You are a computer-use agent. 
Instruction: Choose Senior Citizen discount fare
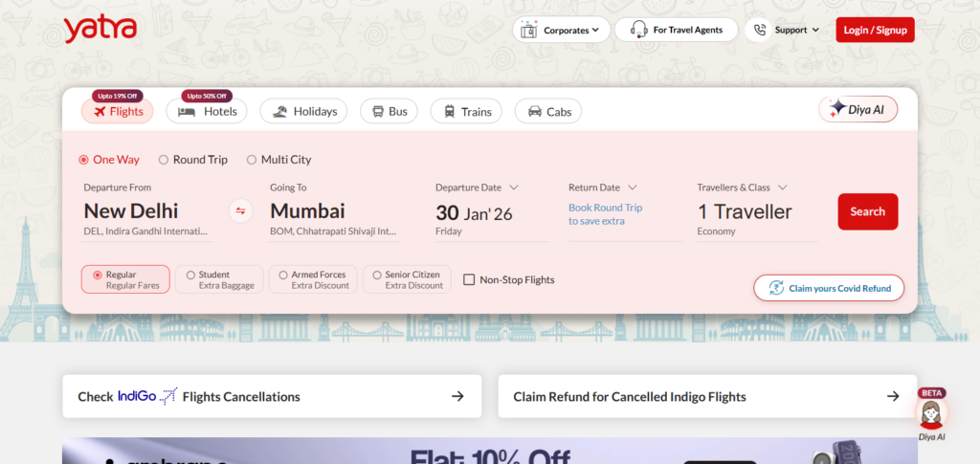(407, 279)
